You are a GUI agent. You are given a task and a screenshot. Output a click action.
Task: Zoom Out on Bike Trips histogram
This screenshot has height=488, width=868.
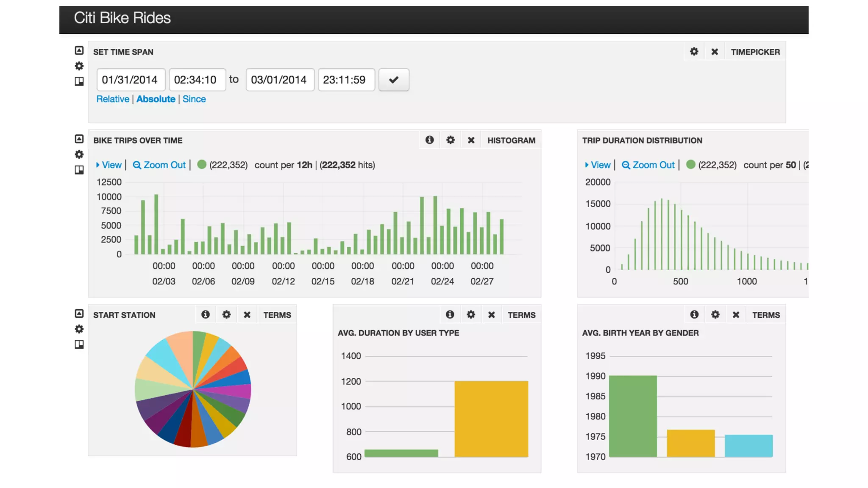point(159,165)
